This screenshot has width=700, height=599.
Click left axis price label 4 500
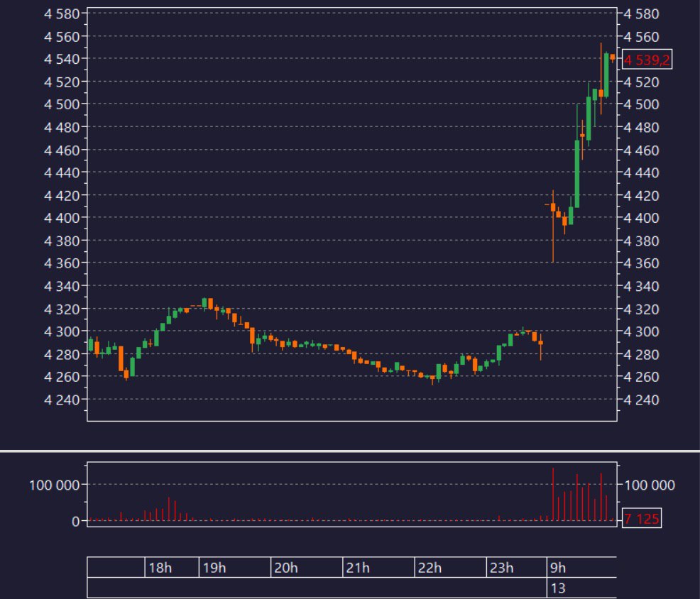[62, 104]
